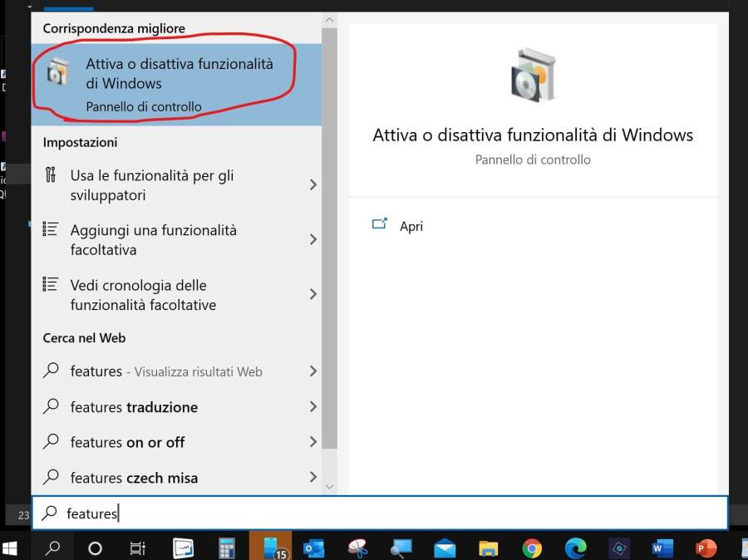Image resolution: width=748 pixels, height=560 pixels.
Task: Launch Calculator from the taskbar
Action: [226, 548]
